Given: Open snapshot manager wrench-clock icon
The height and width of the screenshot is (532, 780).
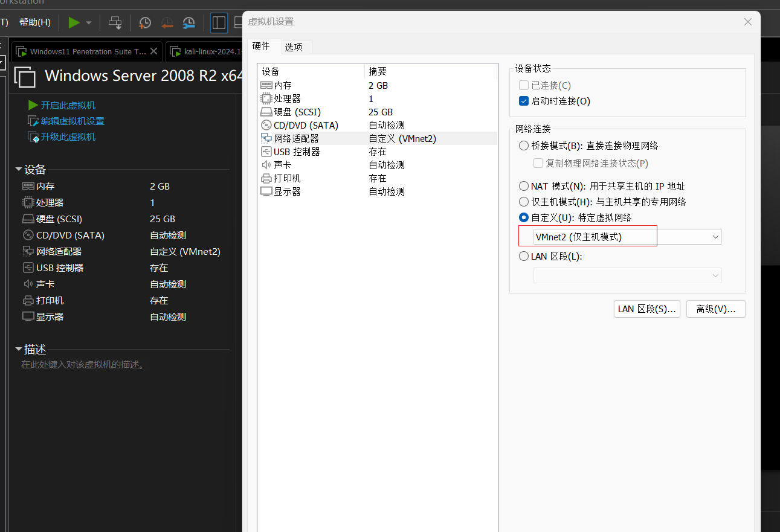Looking at the screenshot, I should [x=189, y=23].
